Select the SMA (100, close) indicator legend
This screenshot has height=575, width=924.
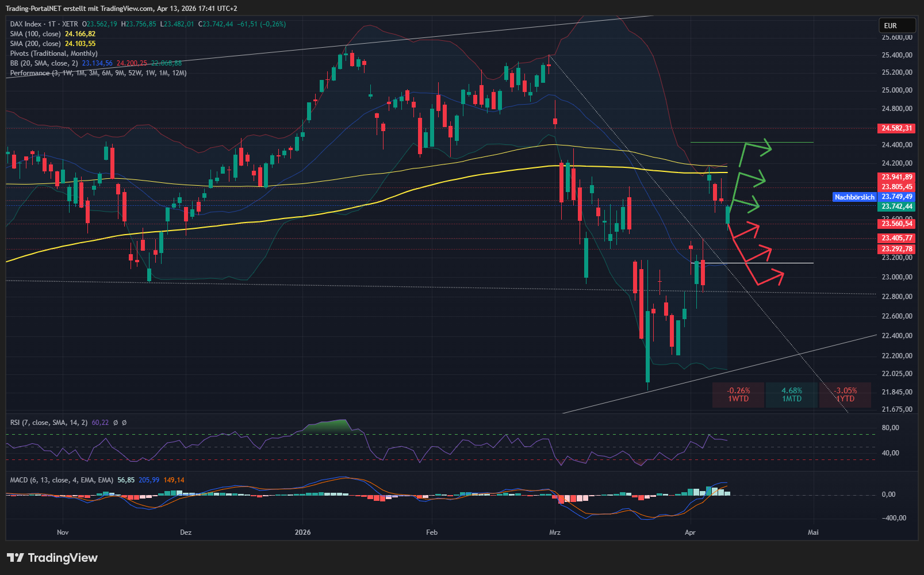(35, 34)
